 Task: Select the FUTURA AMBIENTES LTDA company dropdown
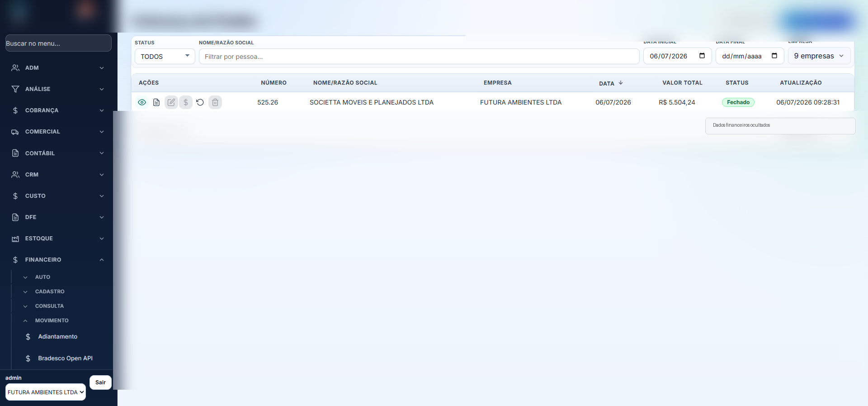46,392
